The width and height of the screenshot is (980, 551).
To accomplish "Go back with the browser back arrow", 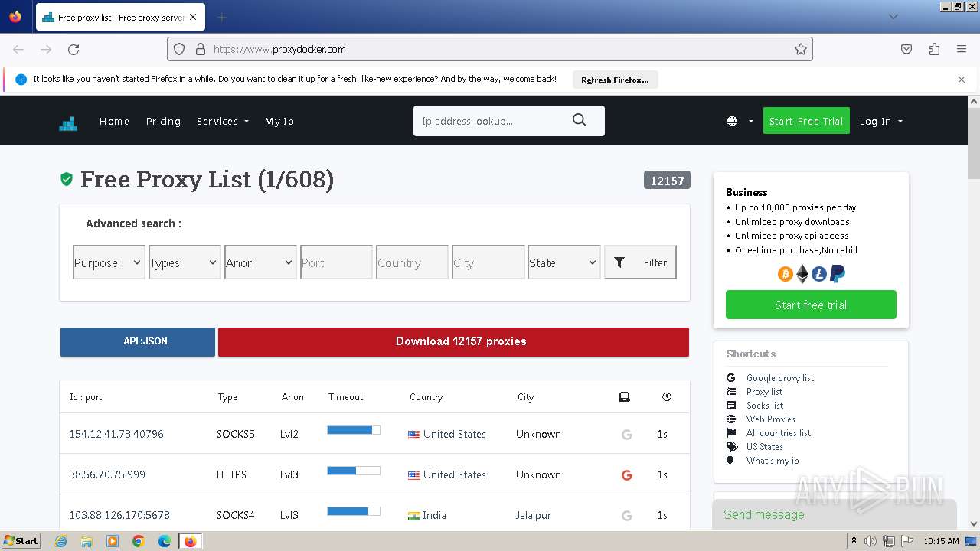I will [18, 49].
